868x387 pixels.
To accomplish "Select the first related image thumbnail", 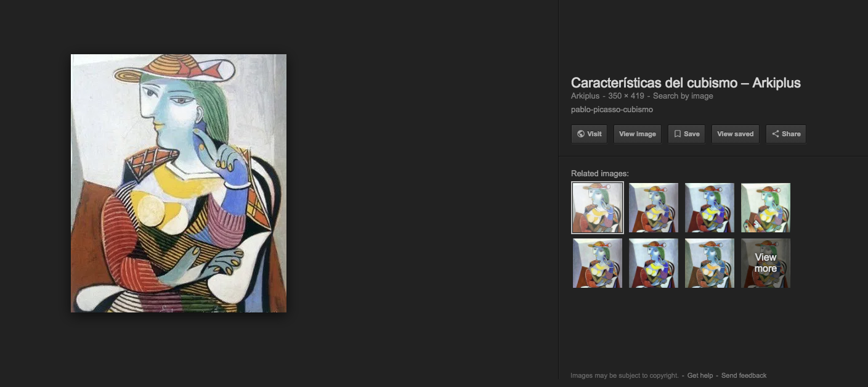I will 598,208.
